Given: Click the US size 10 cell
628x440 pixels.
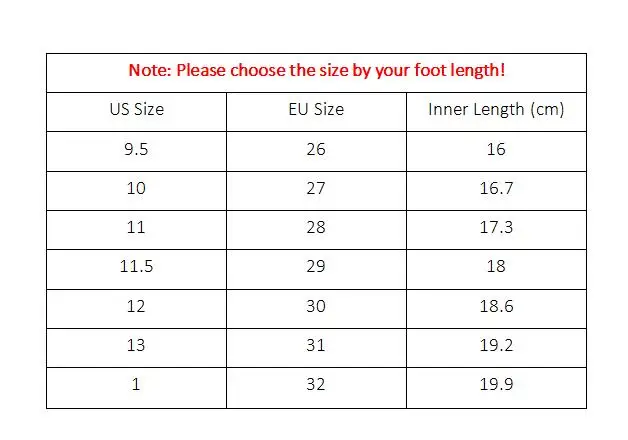Looking at the screenshot, I should 136,189.
